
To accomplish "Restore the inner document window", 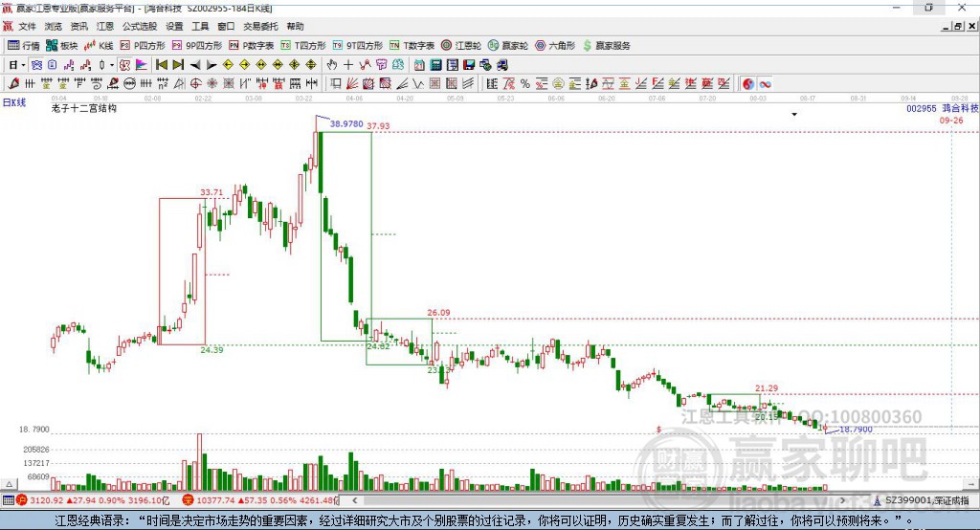I will 958,26.
